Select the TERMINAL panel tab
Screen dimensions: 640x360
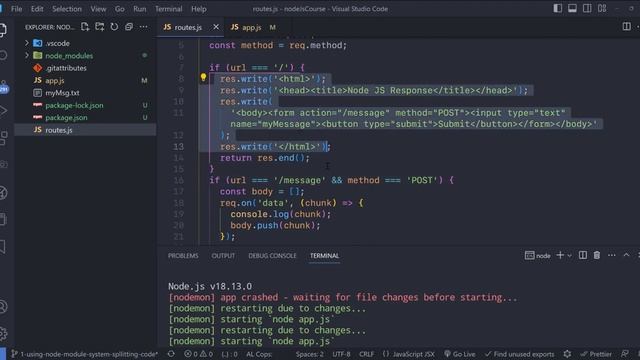pos(324,256)
